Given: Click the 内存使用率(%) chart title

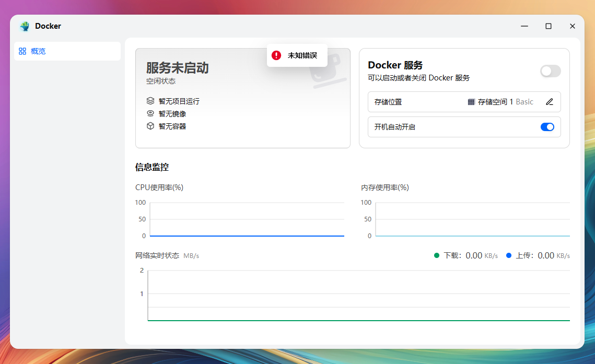Looking at the screenshot, I should (385, 187).
